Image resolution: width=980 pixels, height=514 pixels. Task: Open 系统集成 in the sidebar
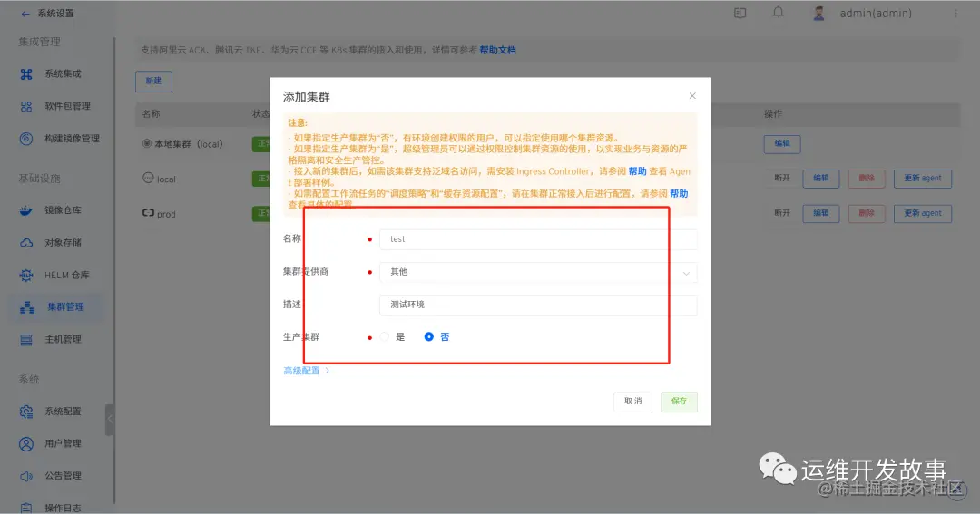(x=63, y=73)
